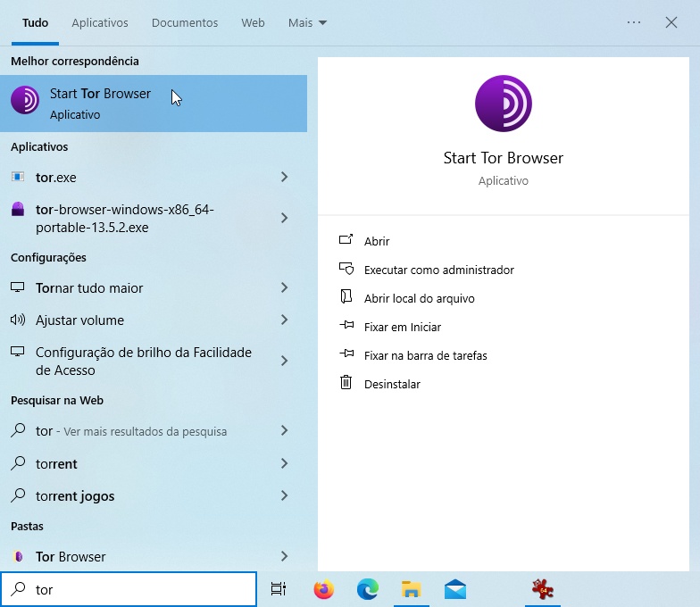
Task: Click the red splat app taskbar icon
Action: [x=543, y=589]
